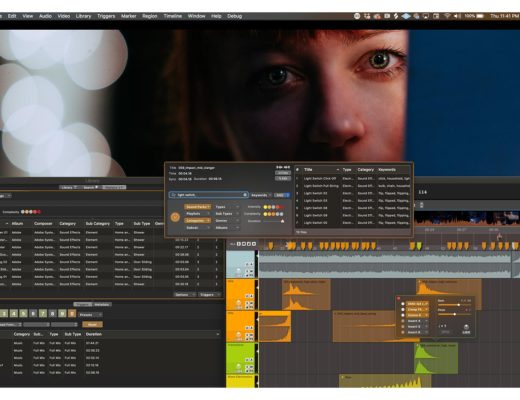Image resolution: width=520 pixels, height=400 pixels.
Task: Open the Triggers dropdown below library table
Action: pyautogui.click(x=209, y=295)
